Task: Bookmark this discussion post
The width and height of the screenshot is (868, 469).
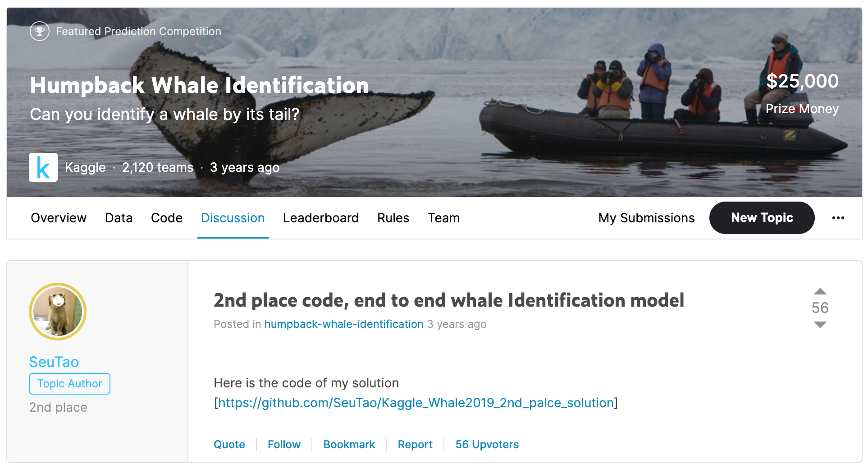Action: click(349, 445)
